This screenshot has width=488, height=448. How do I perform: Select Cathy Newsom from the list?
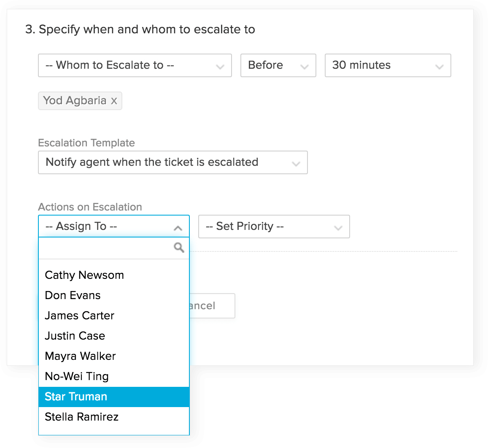pos(84,275)
